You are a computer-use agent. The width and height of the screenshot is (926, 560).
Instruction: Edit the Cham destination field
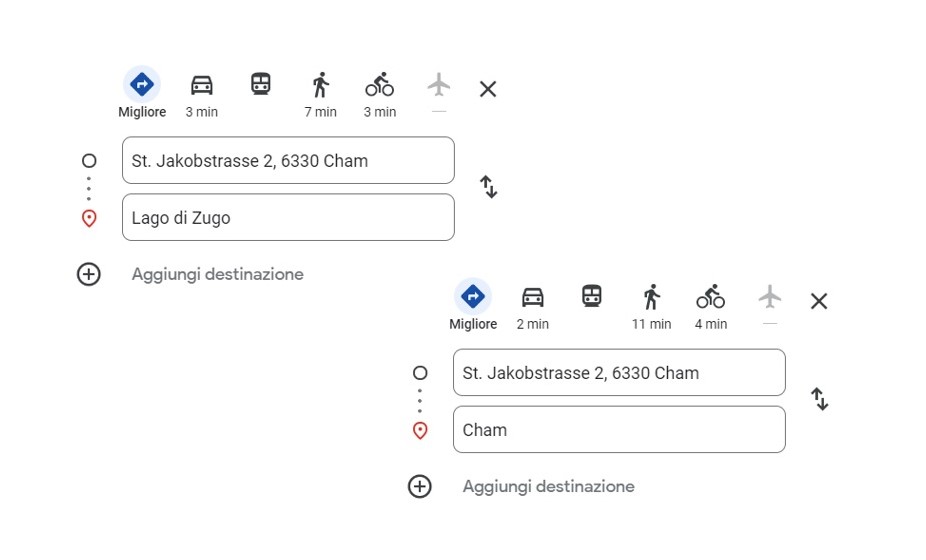[619, 429]
